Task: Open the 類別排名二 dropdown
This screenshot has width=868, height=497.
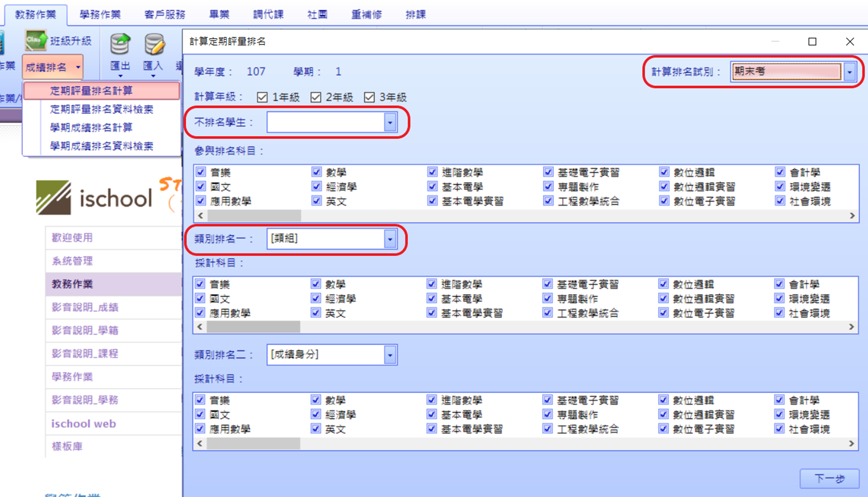Action: 390,355
